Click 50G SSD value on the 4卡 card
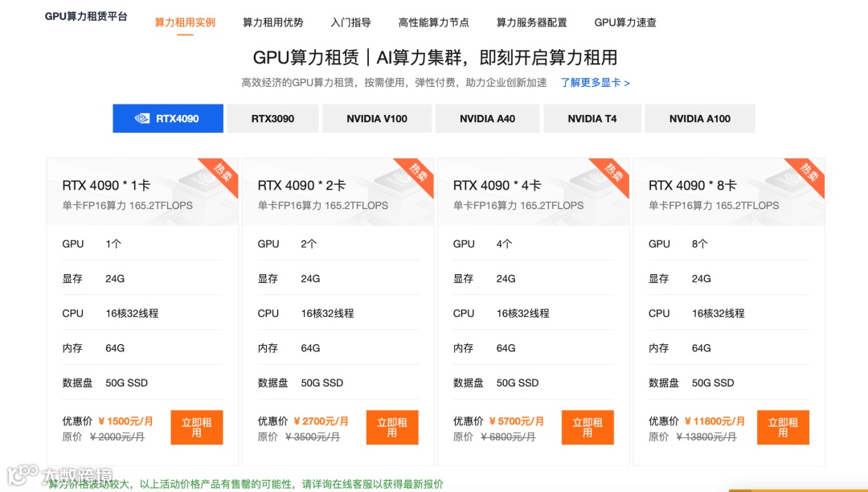Viewport: 868px width, 492px height. pyautogui.click(x=517, y=383)
